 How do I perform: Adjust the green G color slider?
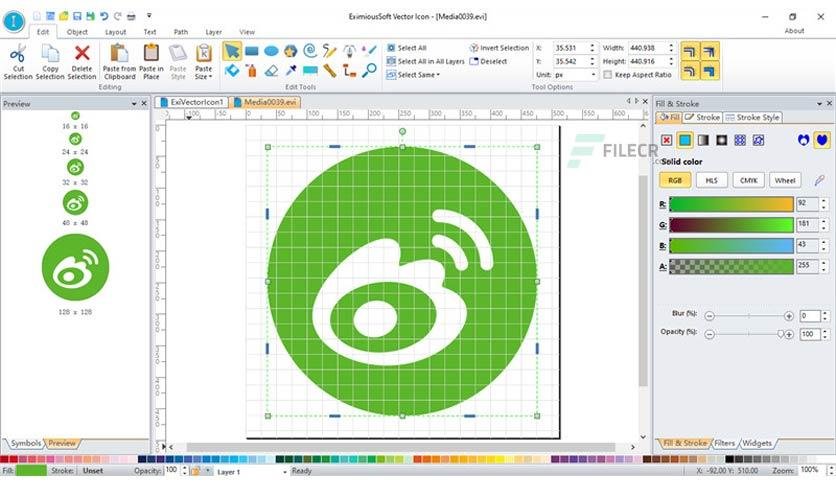pos(731,225)
